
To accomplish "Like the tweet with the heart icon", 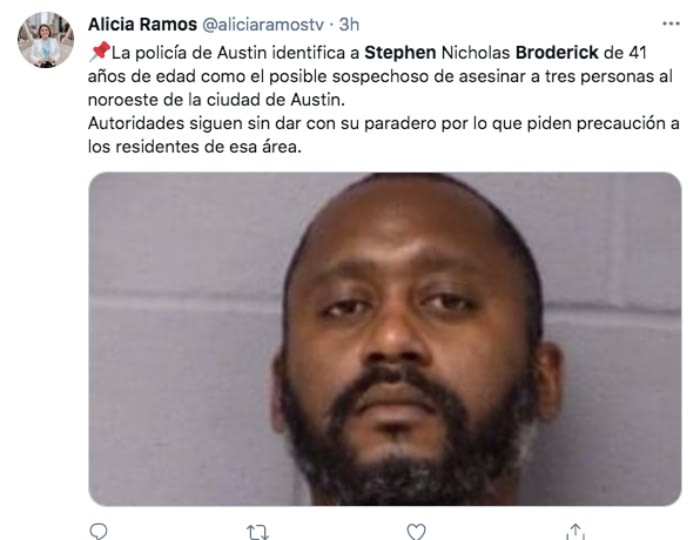I will (x=416, y=532).
